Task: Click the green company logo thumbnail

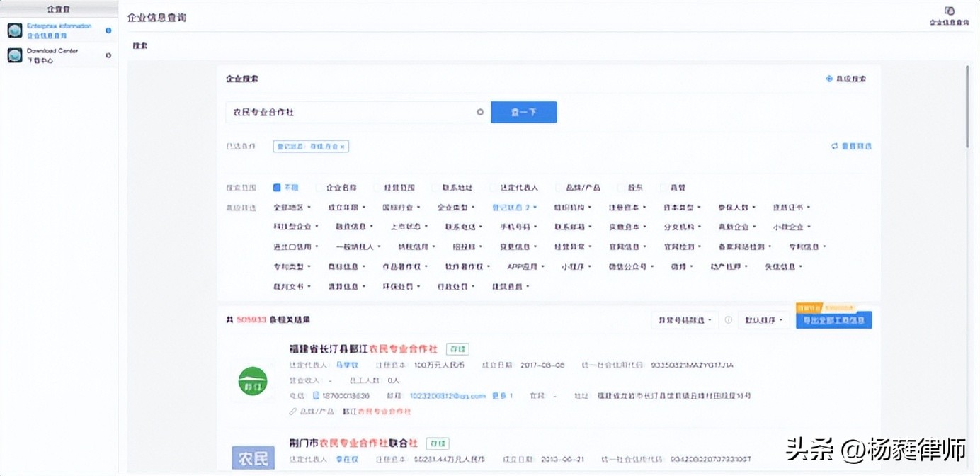Action: tap(252, 380)
